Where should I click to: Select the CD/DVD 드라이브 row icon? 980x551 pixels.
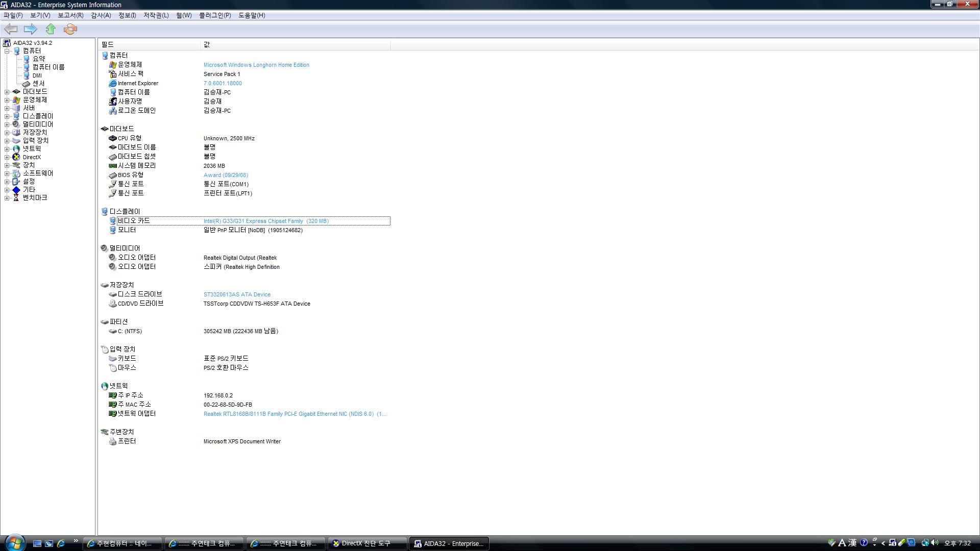click(113, 304)
